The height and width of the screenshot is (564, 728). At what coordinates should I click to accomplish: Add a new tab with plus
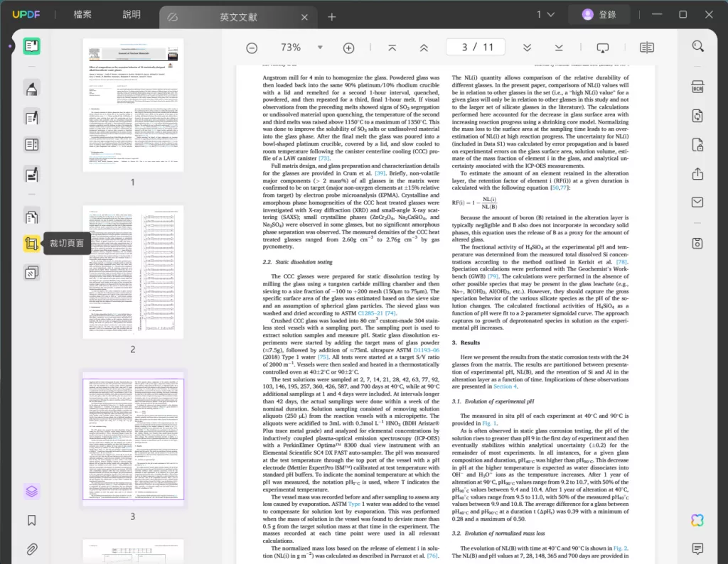pos(331,17)
